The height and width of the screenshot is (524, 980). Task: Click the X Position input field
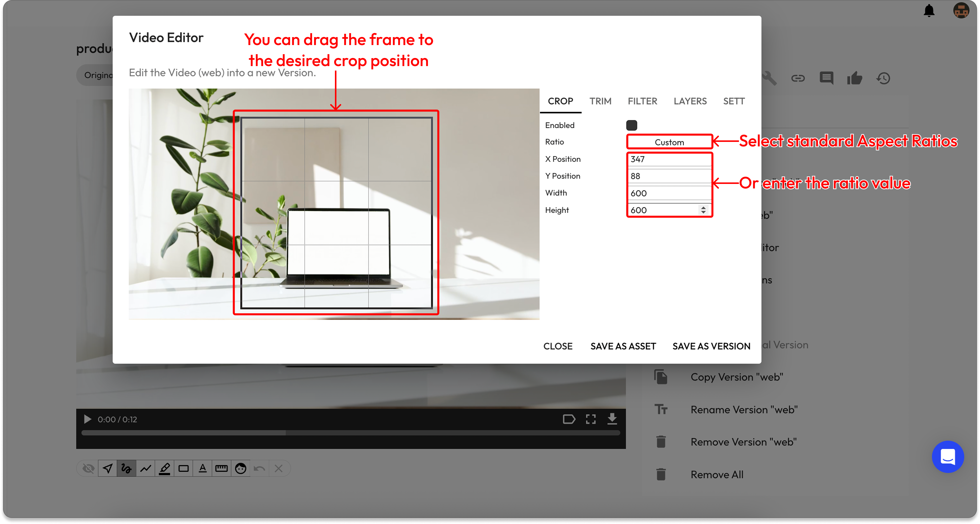tap(669, 159)
